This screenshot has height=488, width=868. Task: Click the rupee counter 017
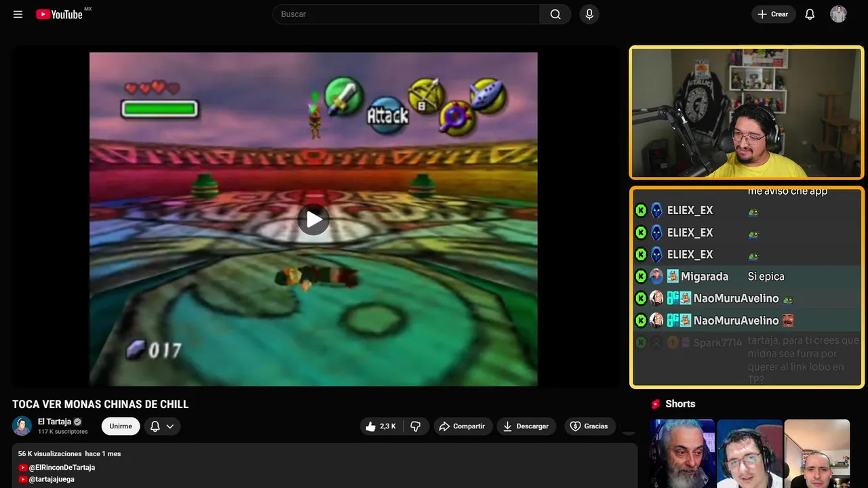point(155,350)
